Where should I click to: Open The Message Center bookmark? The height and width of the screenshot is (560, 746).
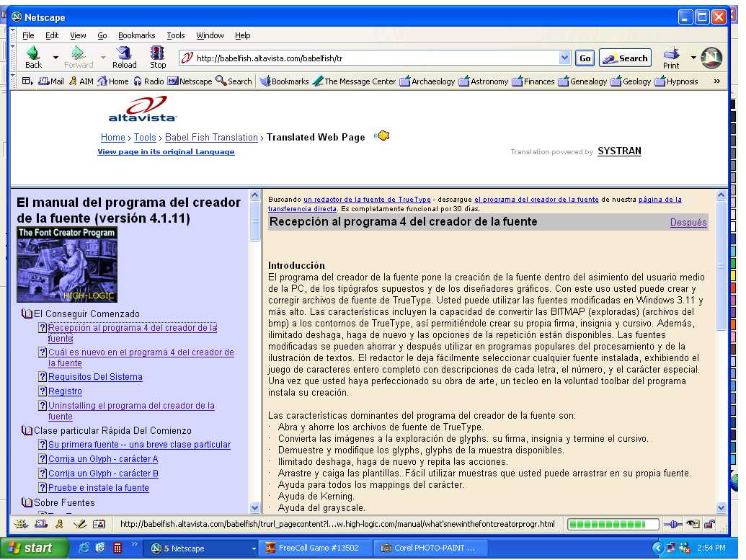click(x=355, y=81)
